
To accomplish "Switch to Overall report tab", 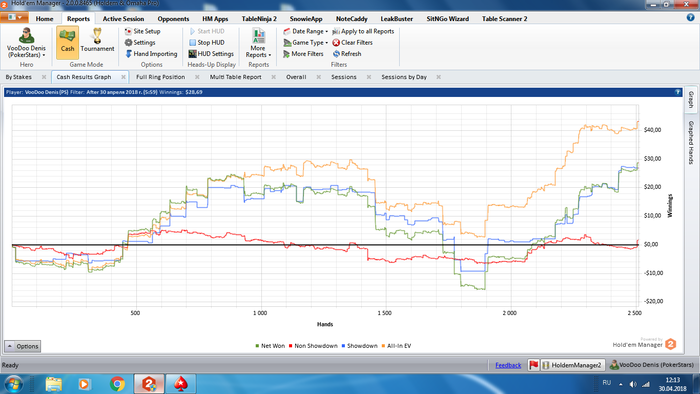I will (x=296, y=77).
